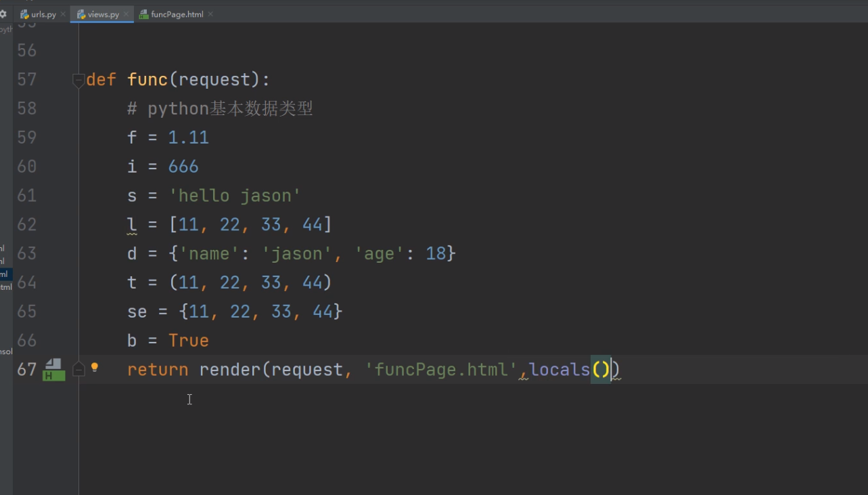868x495 pixels.
Task: Click the value 18 in the dictionary
Action: [436, 253]
